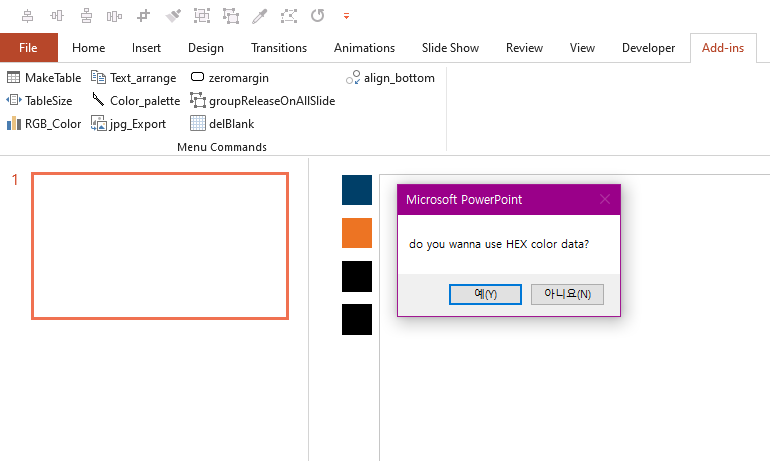Open the File tab
770x461 pixels.
pyautogui.click(x=28, y=48)
